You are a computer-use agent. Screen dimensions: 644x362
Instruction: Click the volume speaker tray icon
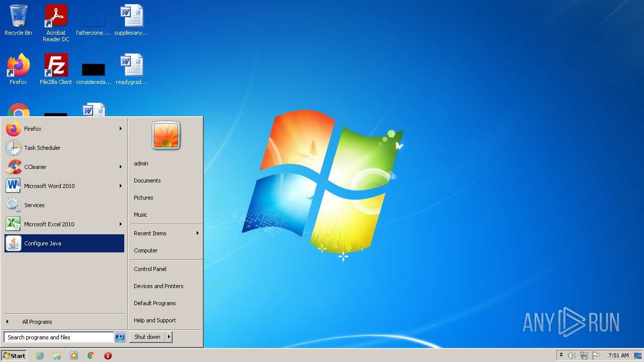572,355
